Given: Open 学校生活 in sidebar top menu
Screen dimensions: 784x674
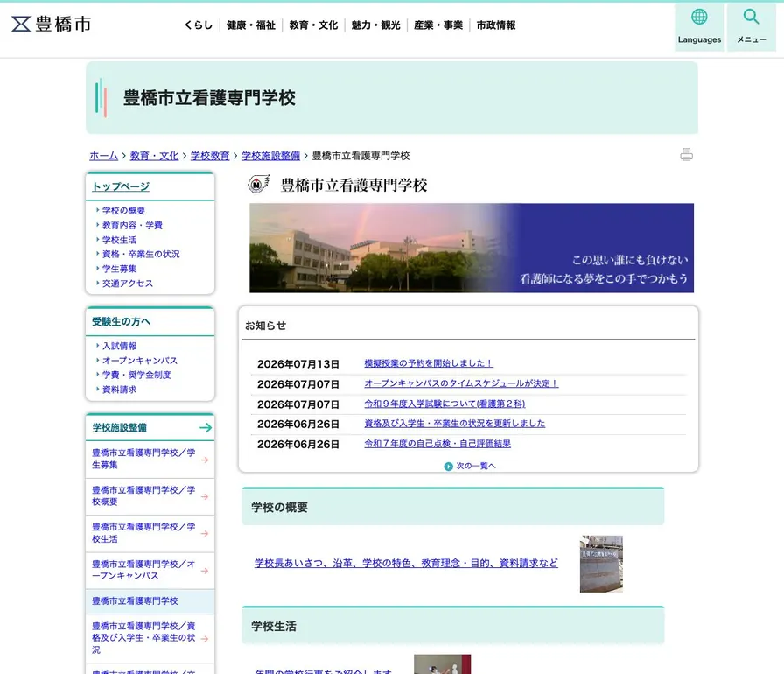Looking at the screenshot, I should click(x=119, y=240).
